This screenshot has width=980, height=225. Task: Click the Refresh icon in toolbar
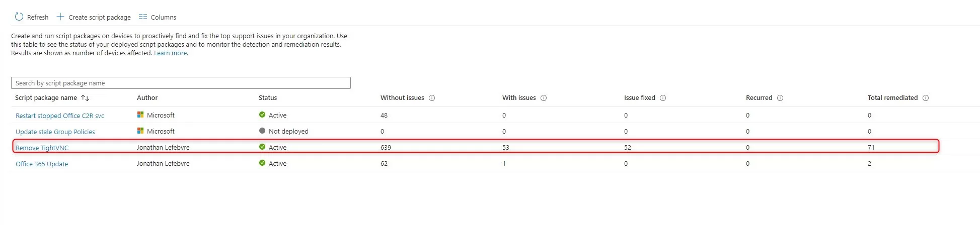click(x=19, y=17)
